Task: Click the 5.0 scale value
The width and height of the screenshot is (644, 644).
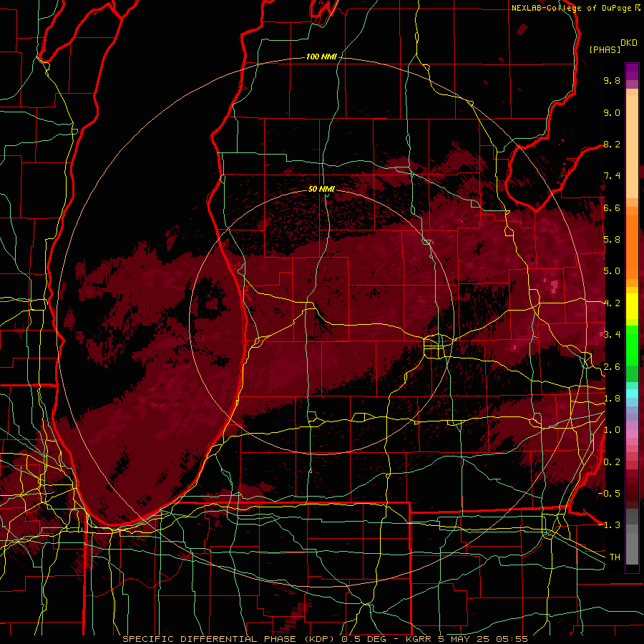Action: [x=612, y=271]
